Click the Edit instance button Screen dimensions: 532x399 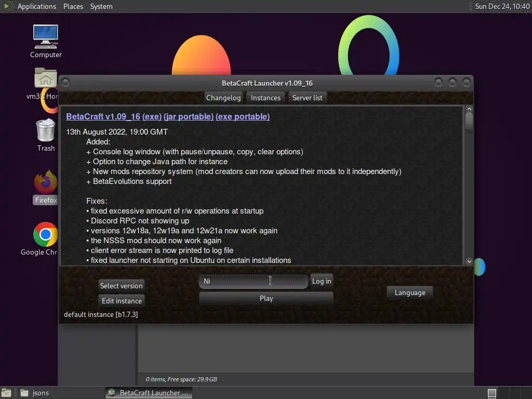point(122,301)
